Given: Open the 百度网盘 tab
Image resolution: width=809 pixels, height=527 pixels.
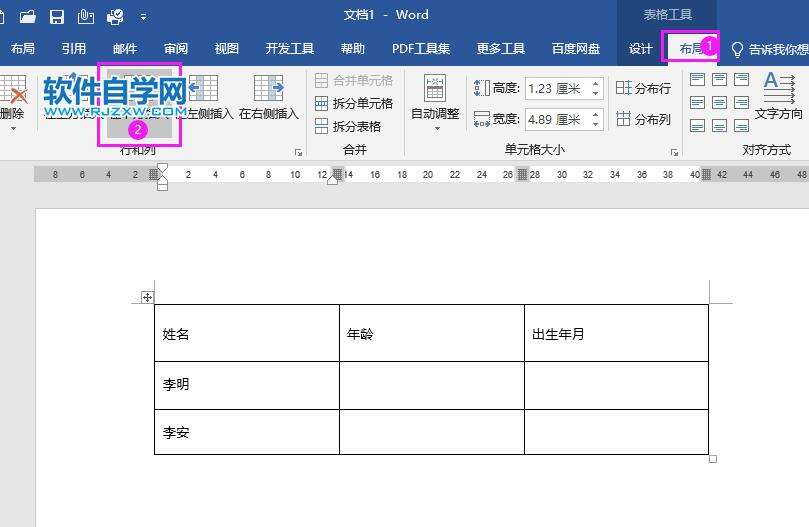Looking at the screenshot, I should 576,49.
